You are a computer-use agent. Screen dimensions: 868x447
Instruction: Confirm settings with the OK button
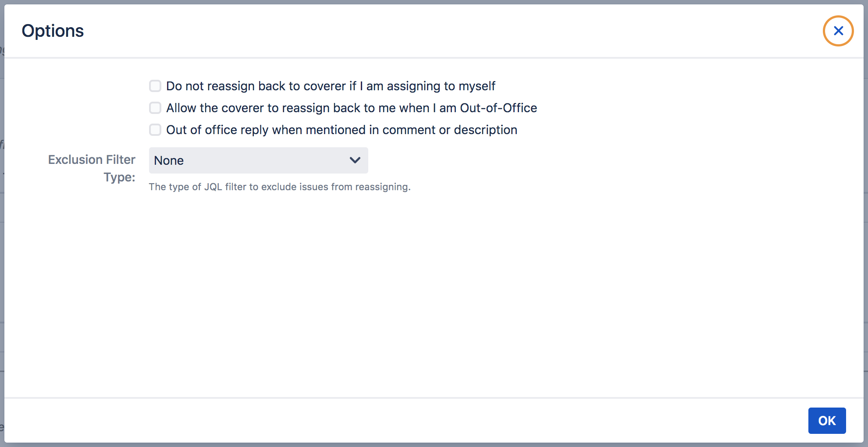[x=827, y=420]
